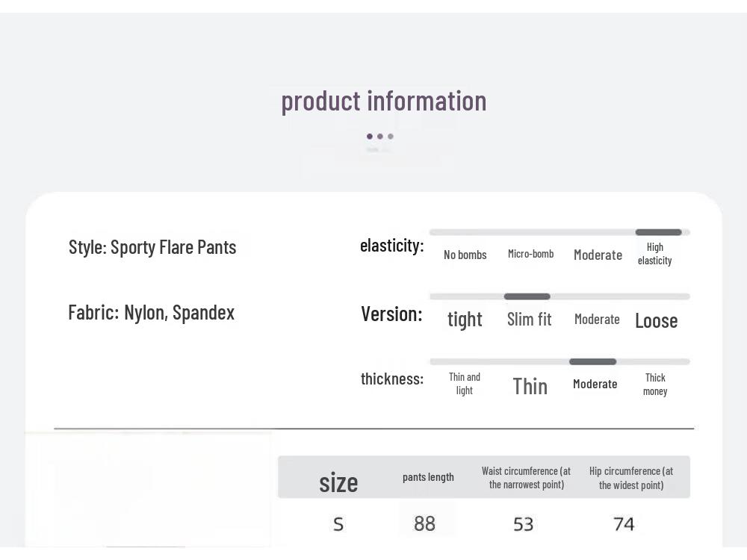The image size is (747, 560).
Task: Click the three dots under the heading
Action: pyautogui.click(x=379, y=137)
